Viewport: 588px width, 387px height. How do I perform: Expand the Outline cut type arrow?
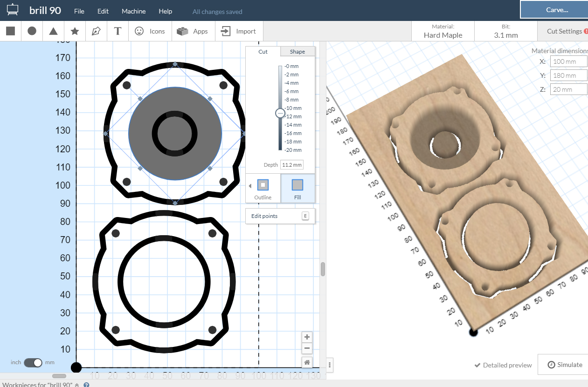[250, 186]
